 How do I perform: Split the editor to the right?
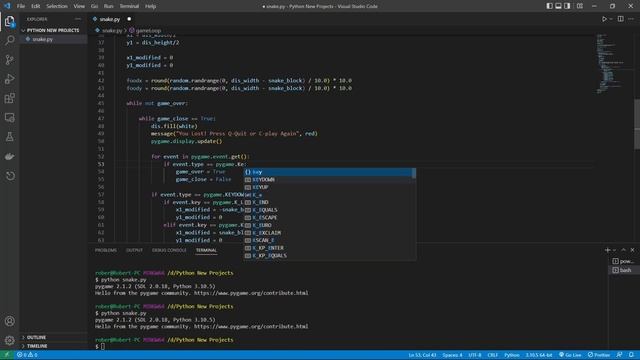[620, 19]
